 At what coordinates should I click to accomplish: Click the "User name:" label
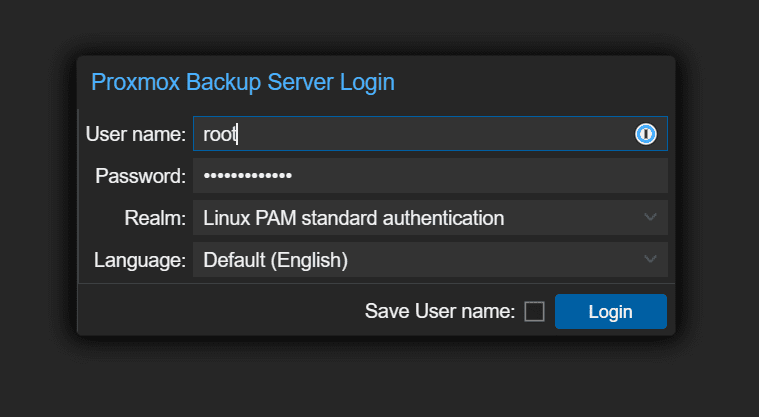coord(136,134)
